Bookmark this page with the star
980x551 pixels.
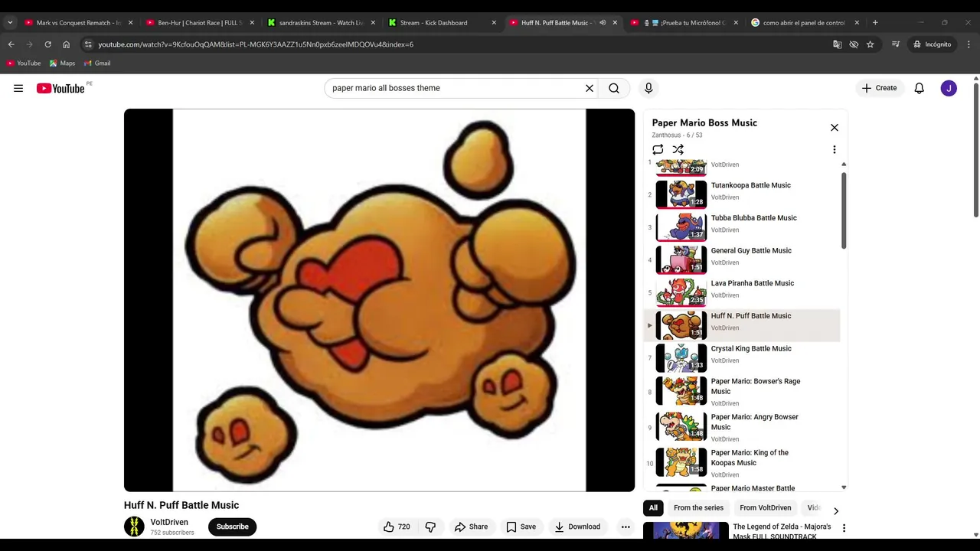point(870,44)
